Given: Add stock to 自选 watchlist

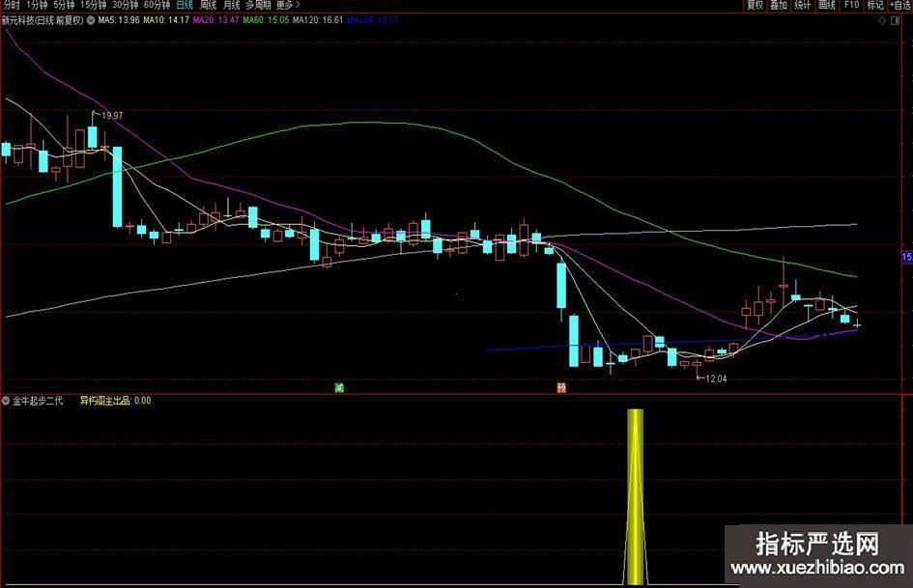Looking at the screenshot, I should tap(899, 5).
